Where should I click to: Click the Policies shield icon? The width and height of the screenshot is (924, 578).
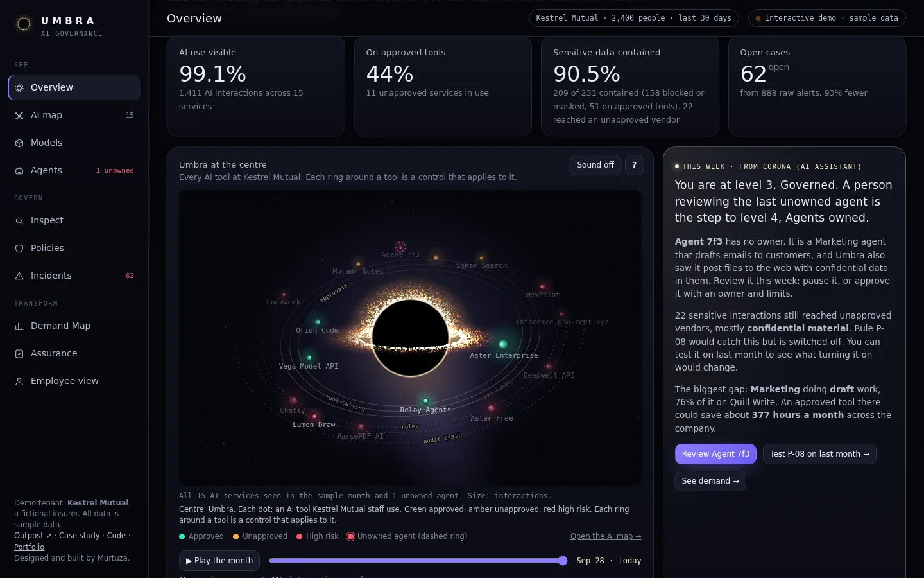[x=19, y=249]
